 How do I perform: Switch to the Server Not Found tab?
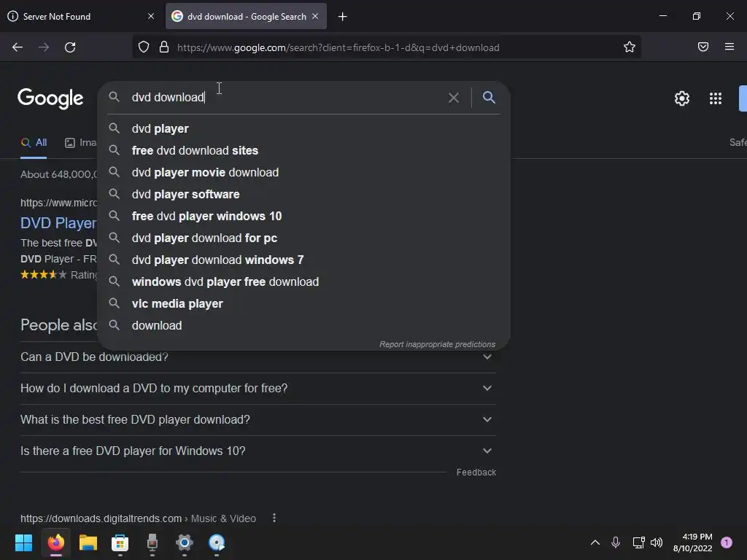click(82, 16)
